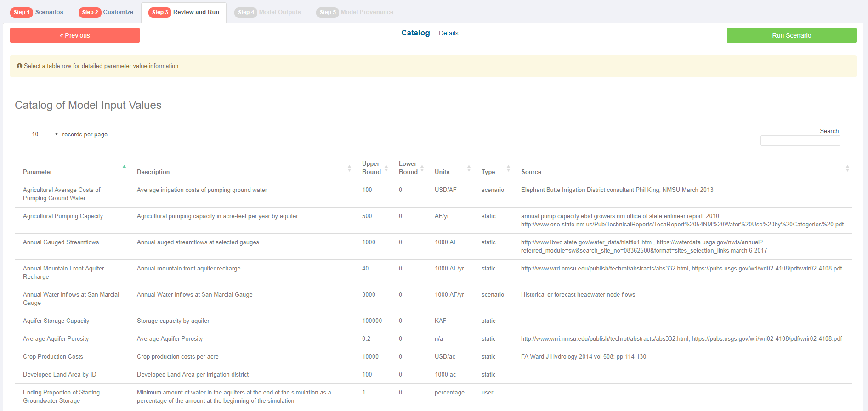Image resolution: width=868 pixels, height=411 pixels.
Task: Sort by Type column arrows
Action: coord(508,168)
